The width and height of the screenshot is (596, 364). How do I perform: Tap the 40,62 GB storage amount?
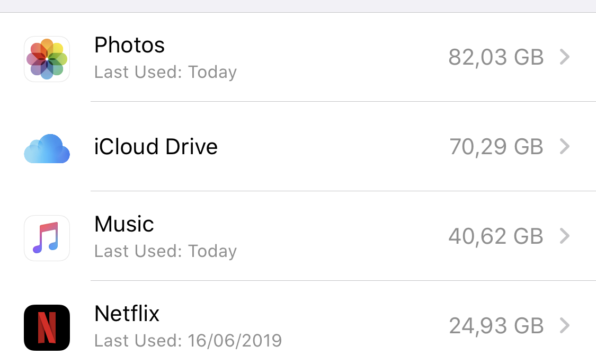tap(496, 236)
